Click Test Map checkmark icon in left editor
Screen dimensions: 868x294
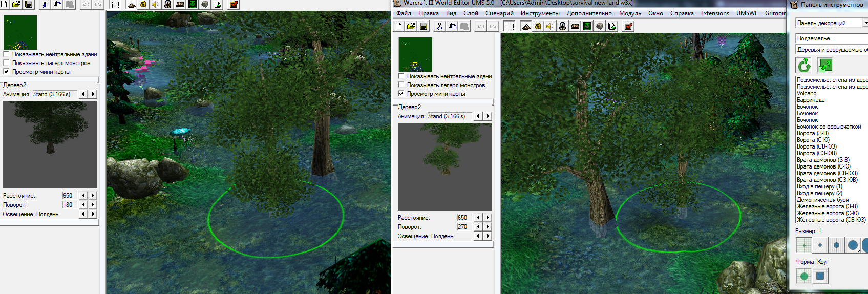pyautogui.click(x=234, y=4)
